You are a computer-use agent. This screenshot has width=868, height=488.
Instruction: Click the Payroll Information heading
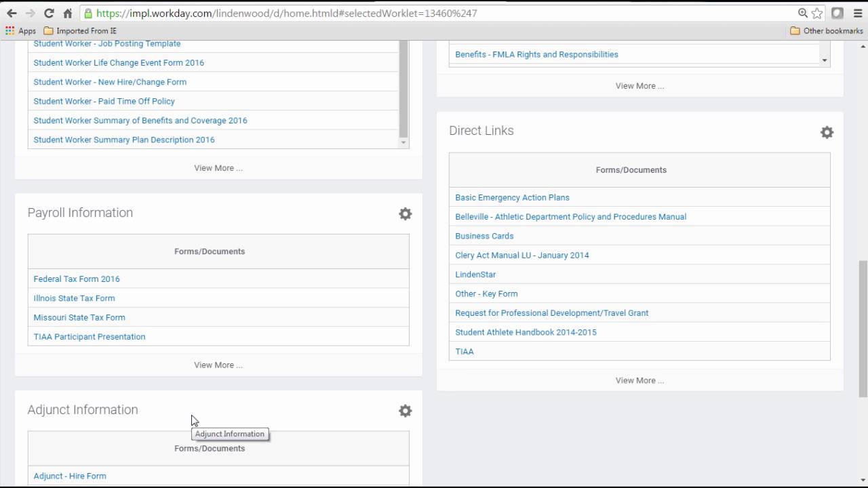[x=80, y=213]
